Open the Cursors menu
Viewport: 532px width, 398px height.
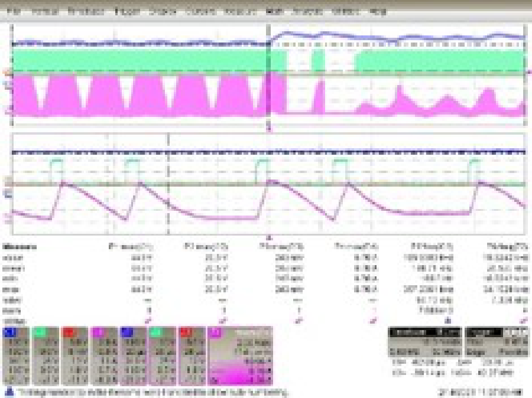pos(200,11)
